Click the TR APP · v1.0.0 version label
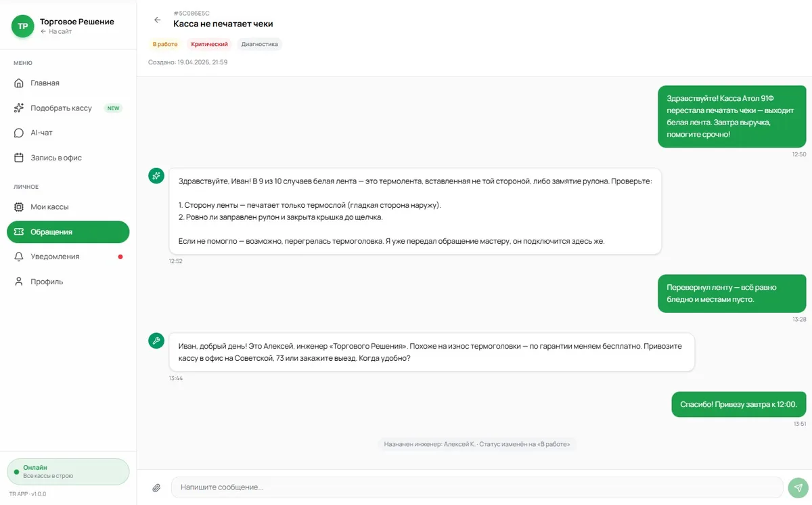 click(28, 494)
